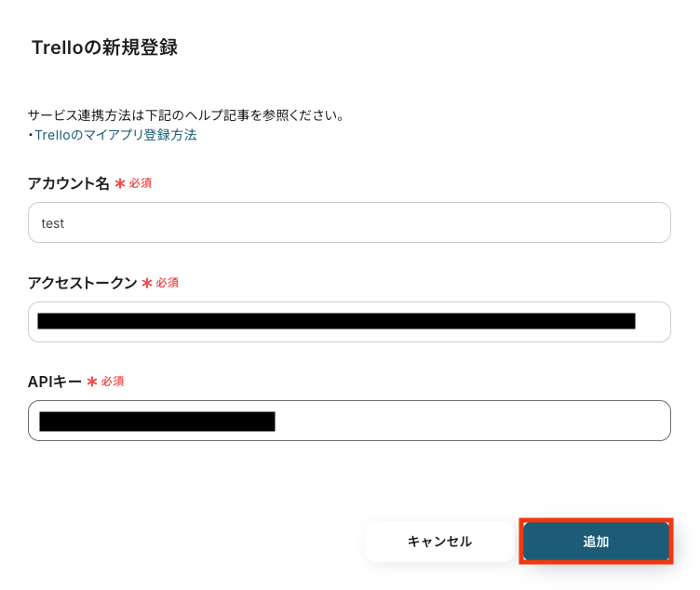Click the red asterisk beside アクセストークン
Screen dimensions: 700x590
click(146, 283)
